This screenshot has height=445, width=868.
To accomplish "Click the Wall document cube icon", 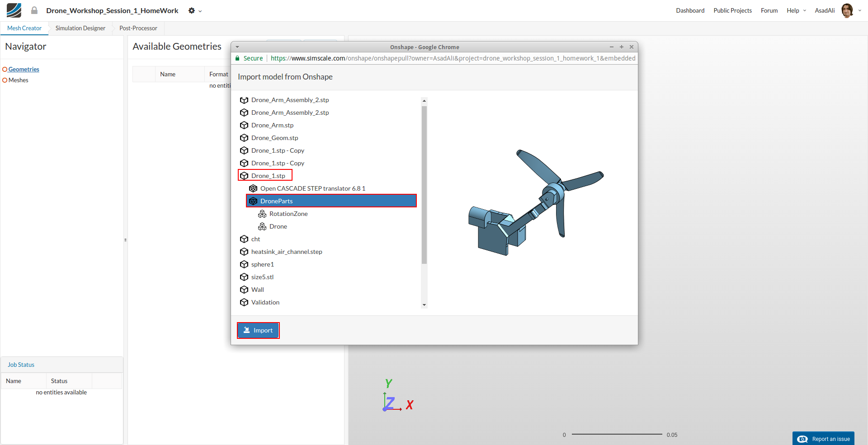I will (x=244, y=290).
